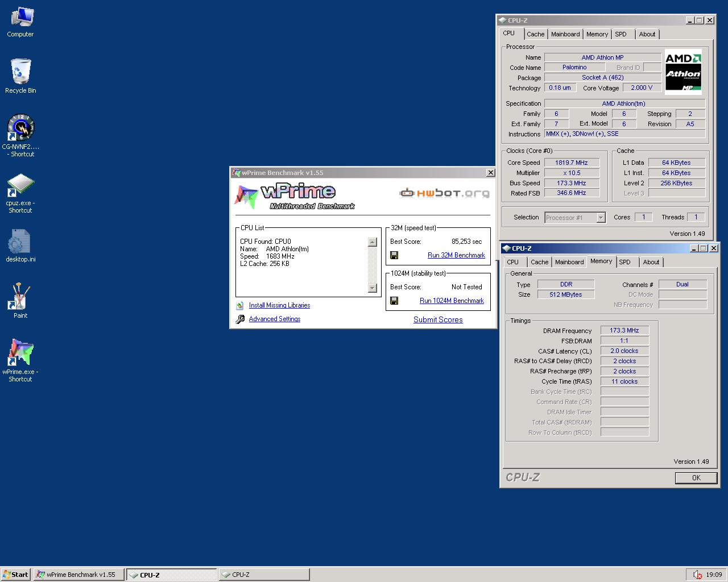Click the Channels Dual value

(682, 284)
